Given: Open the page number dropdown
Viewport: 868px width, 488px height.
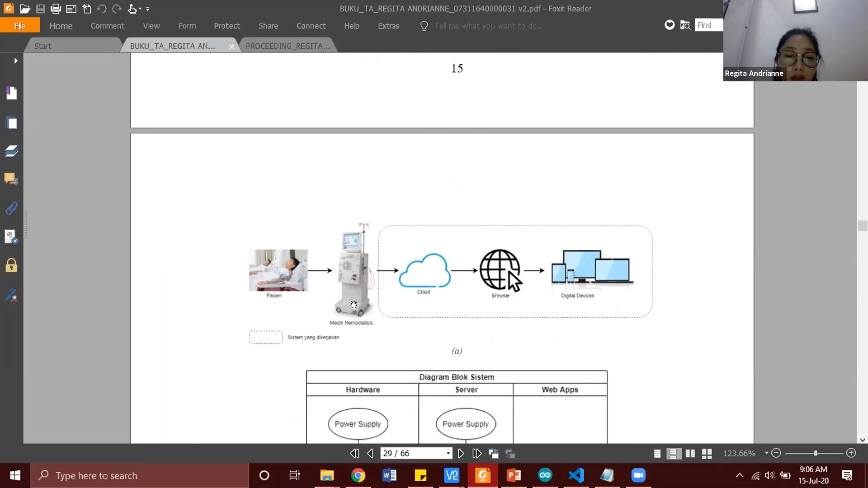Looking at the screenshot, I should point(448,453).
